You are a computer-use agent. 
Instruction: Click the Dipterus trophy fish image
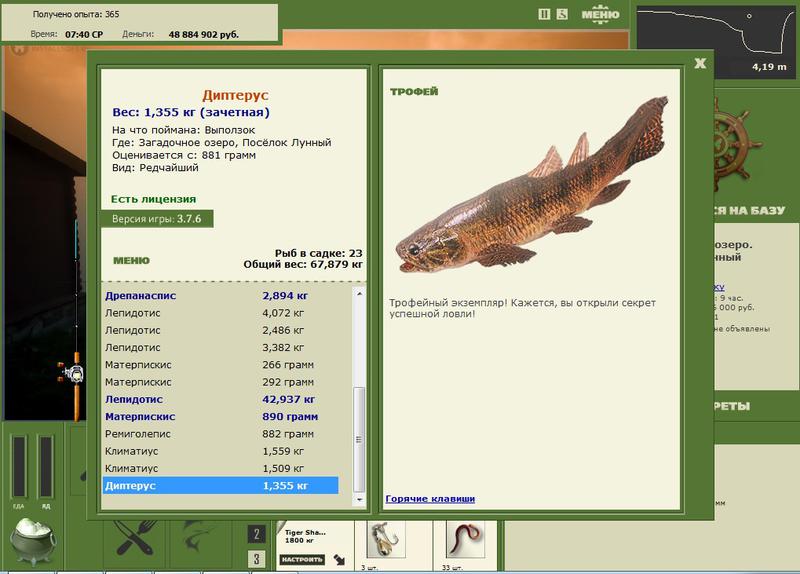pyautogui.click(x=532, y=186)
